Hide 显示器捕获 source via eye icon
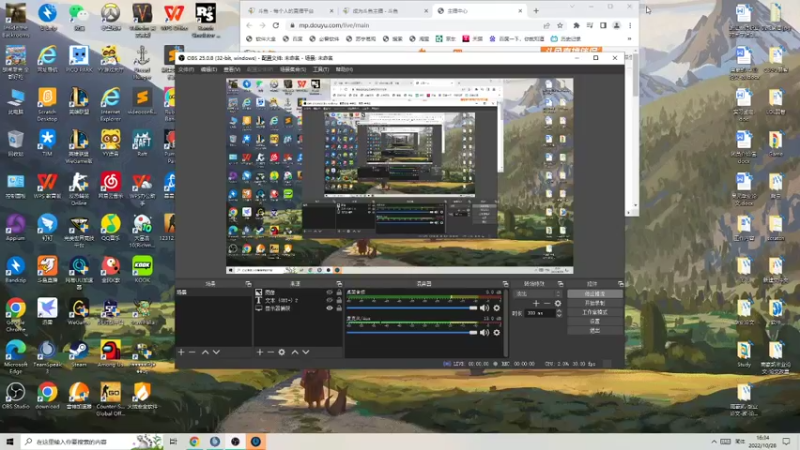800x450 pixels. [x=329, y=308]
